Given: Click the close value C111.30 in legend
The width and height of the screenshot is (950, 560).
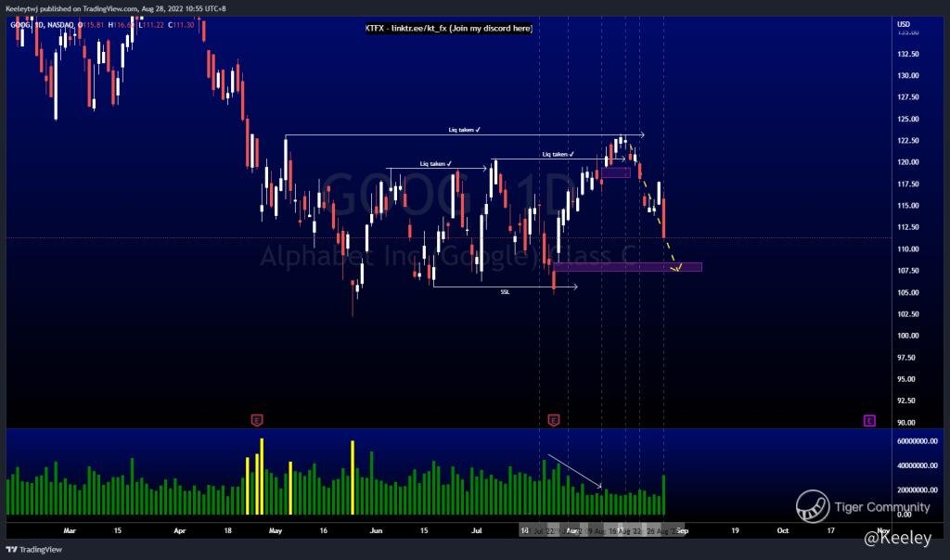Looking at the screenshot, I should [181, 25].
